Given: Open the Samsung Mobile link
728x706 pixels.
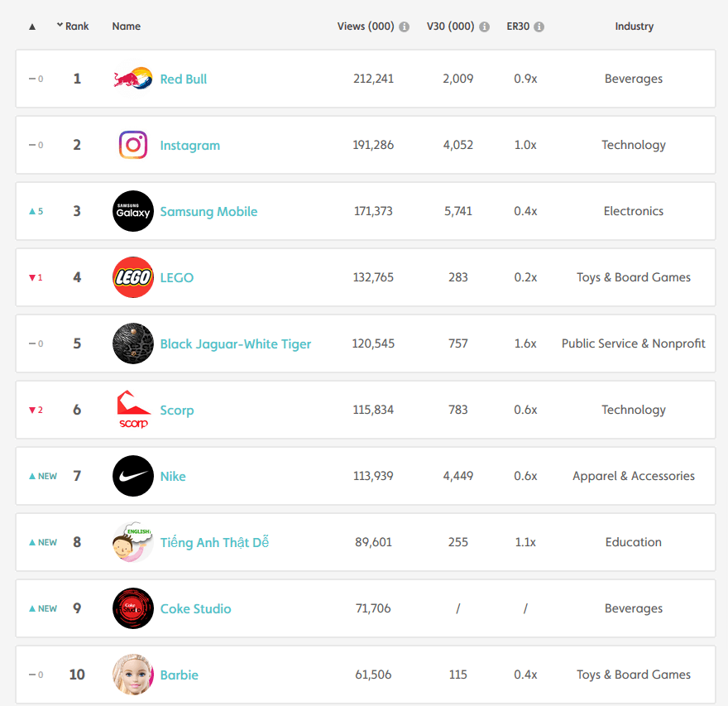Looking at the screenshot, I should click(208, 211).
